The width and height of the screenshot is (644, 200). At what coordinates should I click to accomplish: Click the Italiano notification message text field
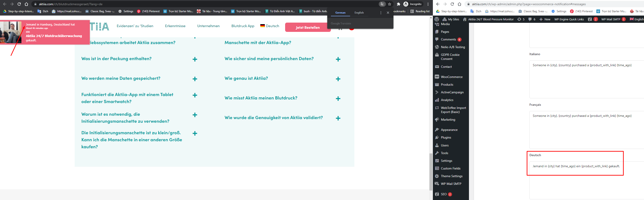tap(586, 79)
